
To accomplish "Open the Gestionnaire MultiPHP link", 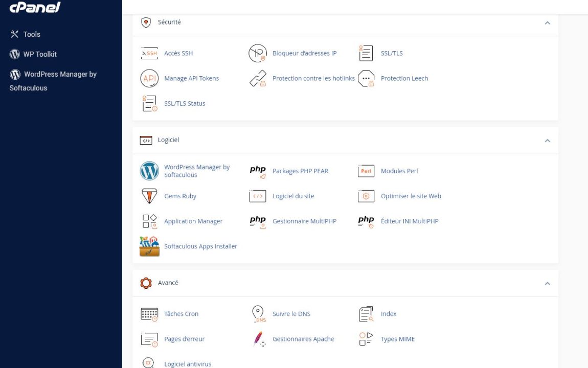I will coord(305,221).
